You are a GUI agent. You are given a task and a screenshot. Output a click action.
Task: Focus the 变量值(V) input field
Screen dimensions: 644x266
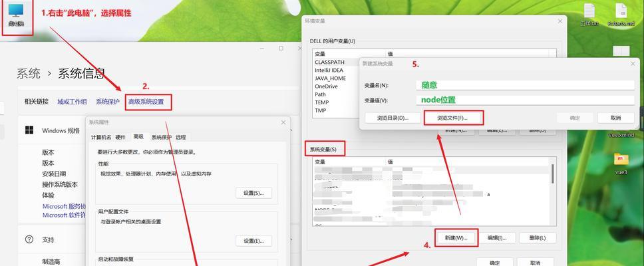(x=526, y=100)
